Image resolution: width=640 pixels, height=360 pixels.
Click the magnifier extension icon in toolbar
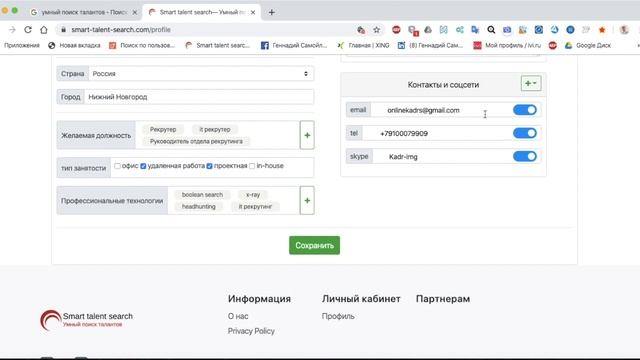tap(491, 29)
